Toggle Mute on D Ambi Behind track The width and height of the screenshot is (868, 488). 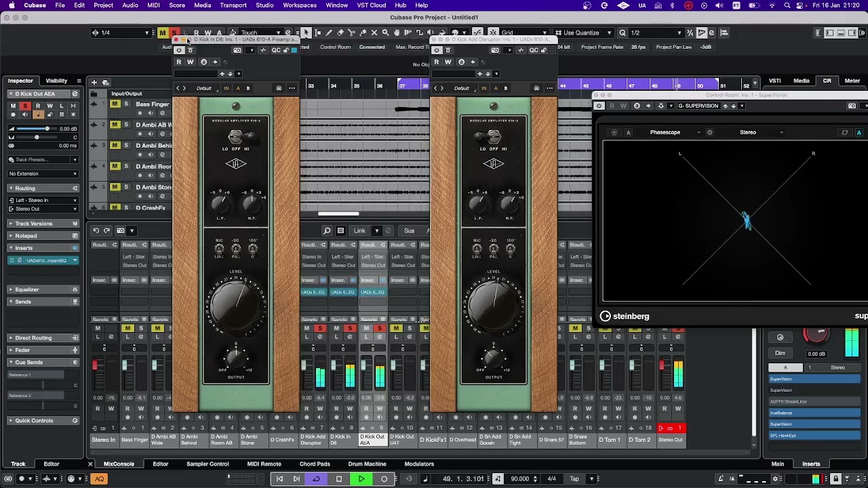tap(115, 146)
